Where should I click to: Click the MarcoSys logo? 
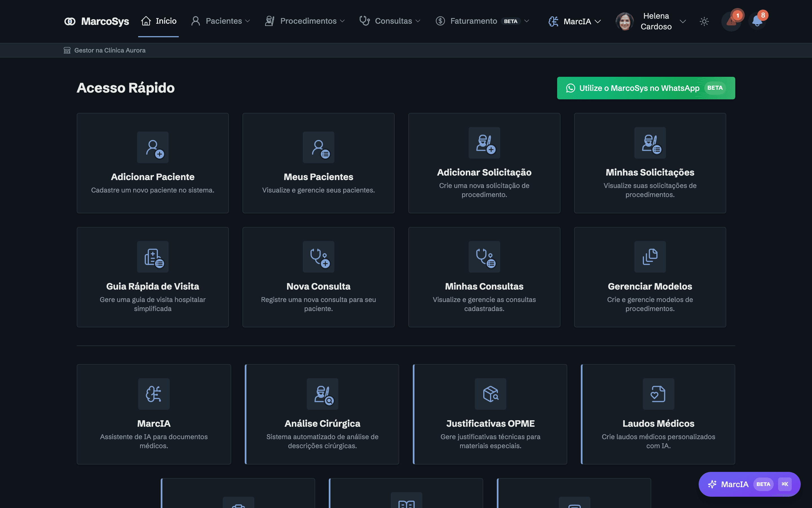(96, 21)
